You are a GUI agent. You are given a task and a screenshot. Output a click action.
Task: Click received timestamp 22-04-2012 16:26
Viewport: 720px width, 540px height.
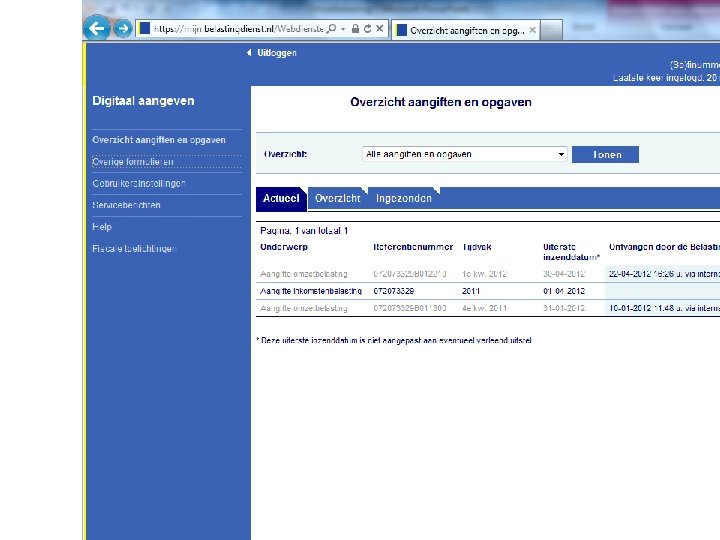pyautogui.click(x=664, y=274)
